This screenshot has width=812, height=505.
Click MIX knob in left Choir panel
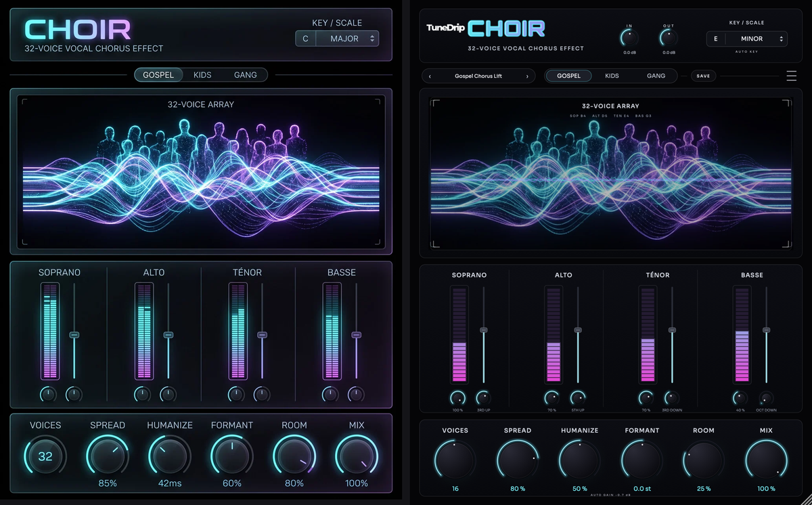click(357, 456)
